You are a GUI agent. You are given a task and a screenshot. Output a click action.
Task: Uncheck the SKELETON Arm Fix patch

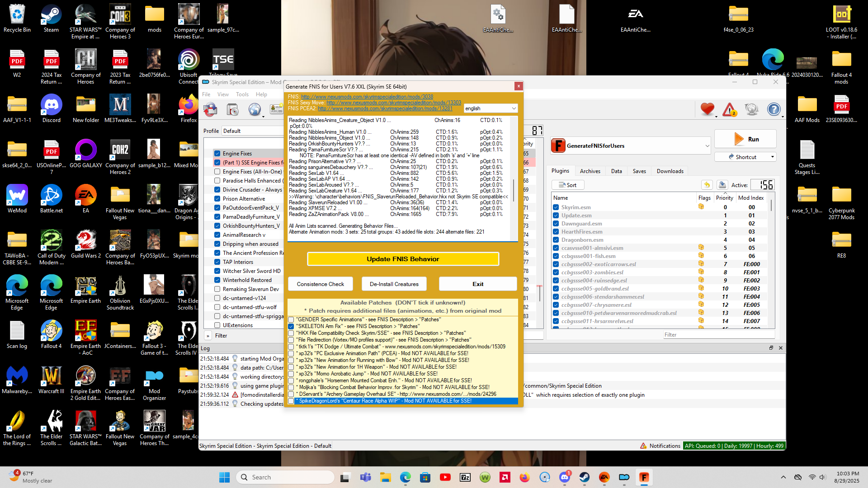(x=291, y=327)
